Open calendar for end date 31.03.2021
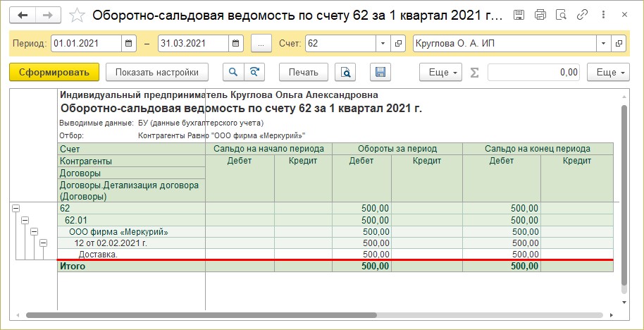 (236, 44)
